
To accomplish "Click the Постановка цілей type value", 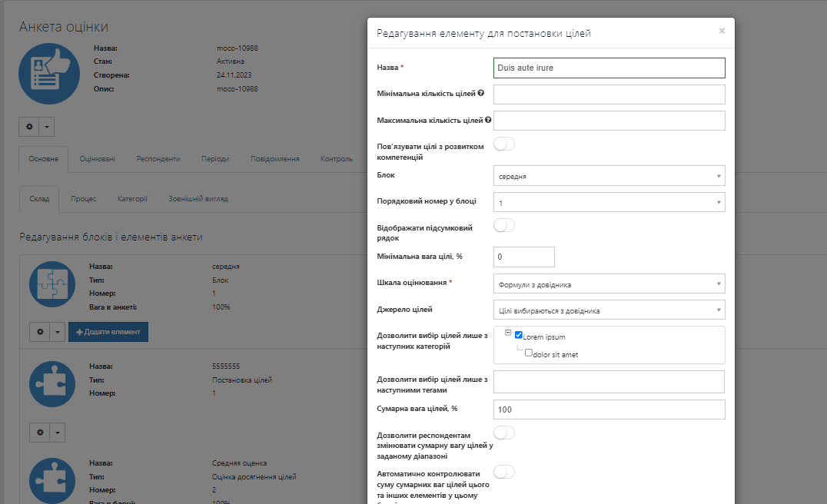I will point(242,380).
